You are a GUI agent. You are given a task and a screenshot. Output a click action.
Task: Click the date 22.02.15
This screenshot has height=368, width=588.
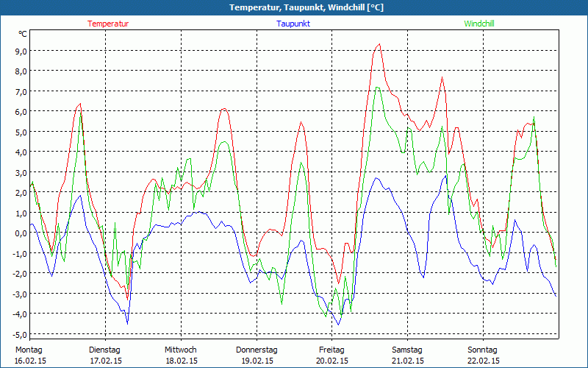(x=484, y=361)
